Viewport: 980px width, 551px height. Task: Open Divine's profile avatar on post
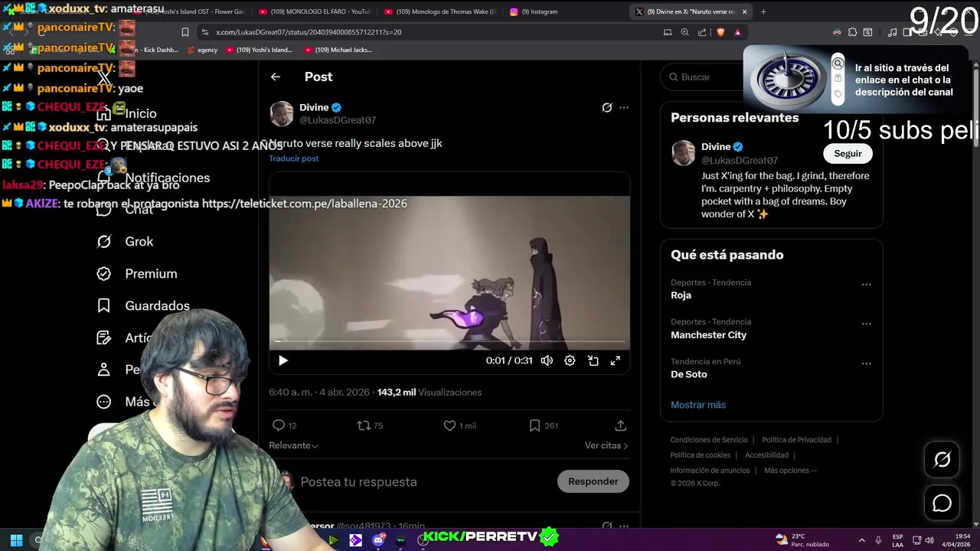click(282, 113)
